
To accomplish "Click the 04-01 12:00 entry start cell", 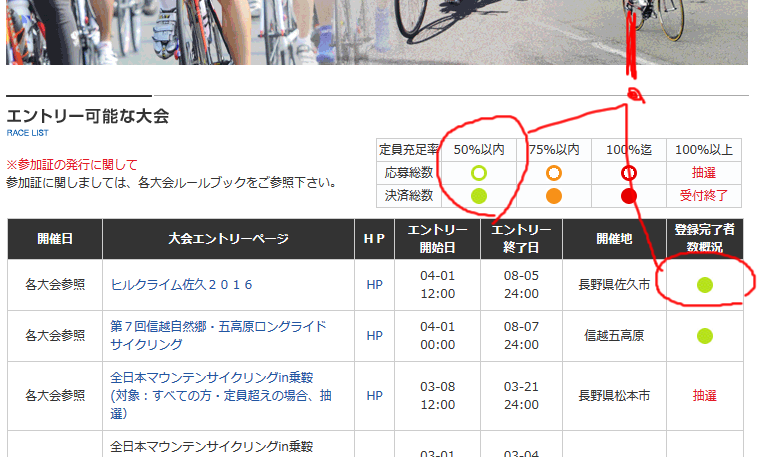I will point(437,285).
